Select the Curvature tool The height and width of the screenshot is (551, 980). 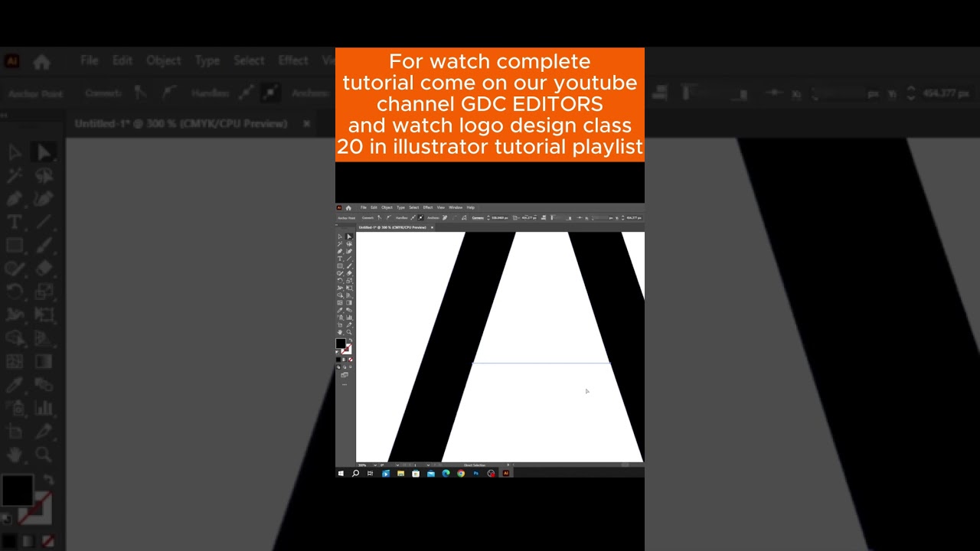pos(349,252)
